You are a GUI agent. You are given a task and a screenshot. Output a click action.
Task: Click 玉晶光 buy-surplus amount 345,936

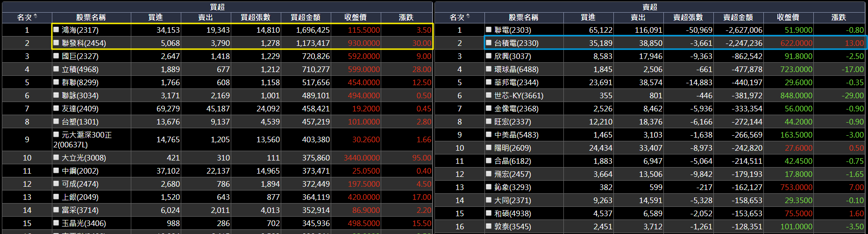coord(316,223)
